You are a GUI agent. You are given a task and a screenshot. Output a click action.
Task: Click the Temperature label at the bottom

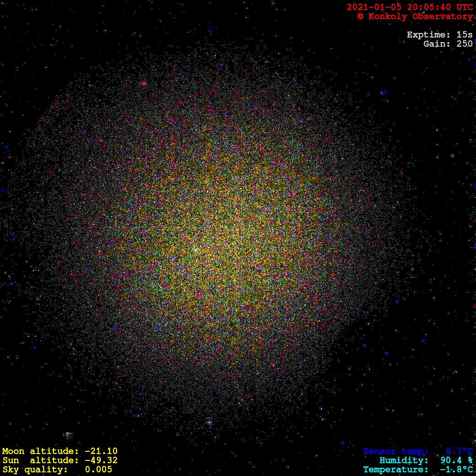[396, 470]
